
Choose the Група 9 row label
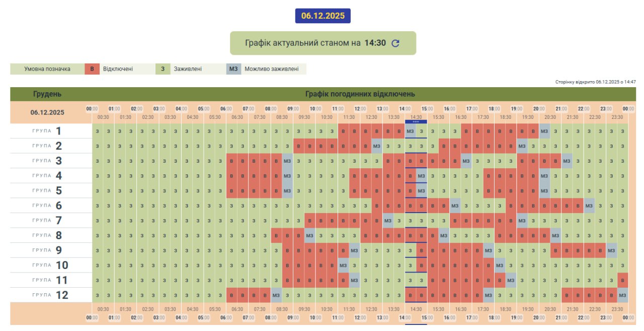point(48,250)
